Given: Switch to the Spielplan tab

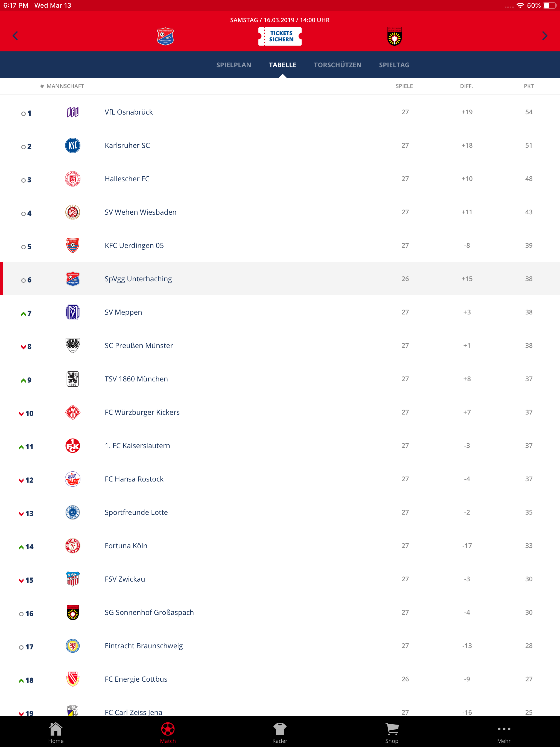Looking at the screenshot, I should coord(234,65).
